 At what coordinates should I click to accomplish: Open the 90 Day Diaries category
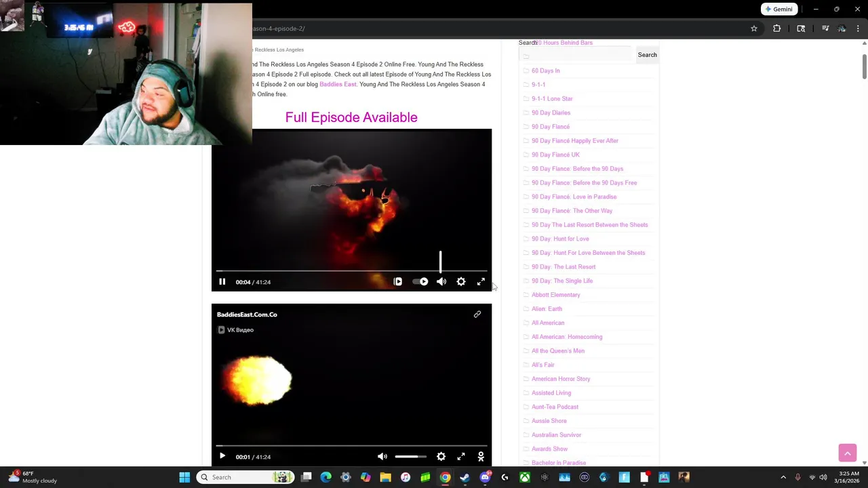click(x=551, y=113)
